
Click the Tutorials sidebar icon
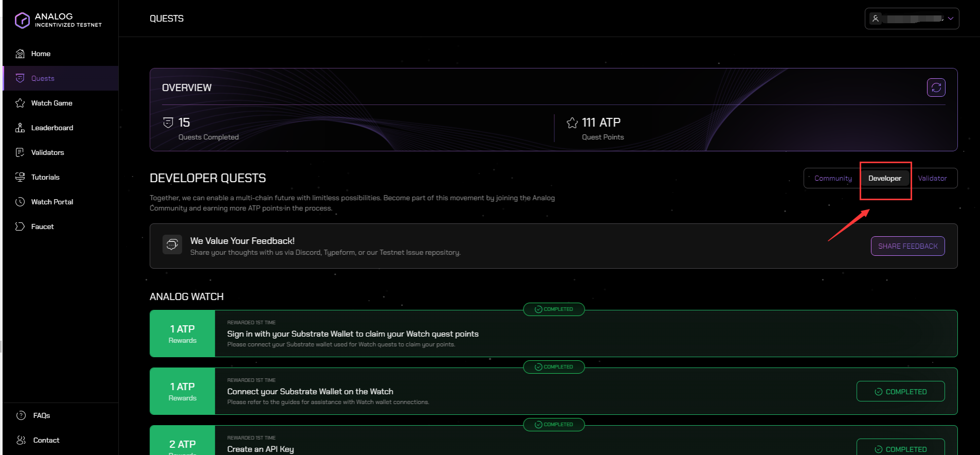pos(20,177)
